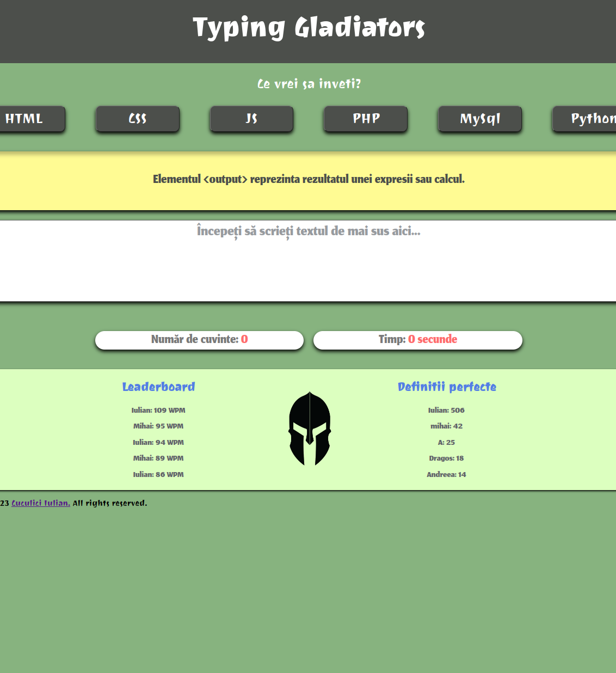This screenshot has width=616, height=673.
Task: Select the HTML learning topic
Action: 24,119
